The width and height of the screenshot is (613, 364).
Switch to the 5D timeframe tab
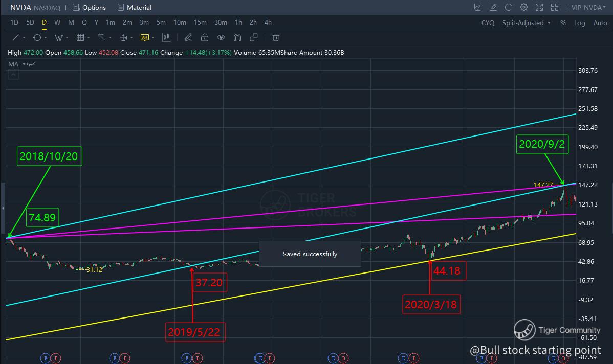point(30,22)
